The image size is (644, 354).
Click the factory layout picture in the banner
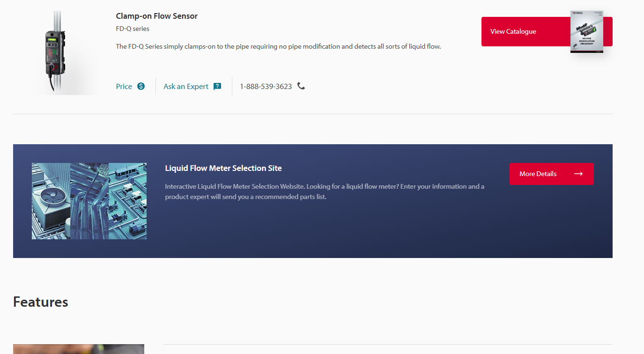[128, 201]
